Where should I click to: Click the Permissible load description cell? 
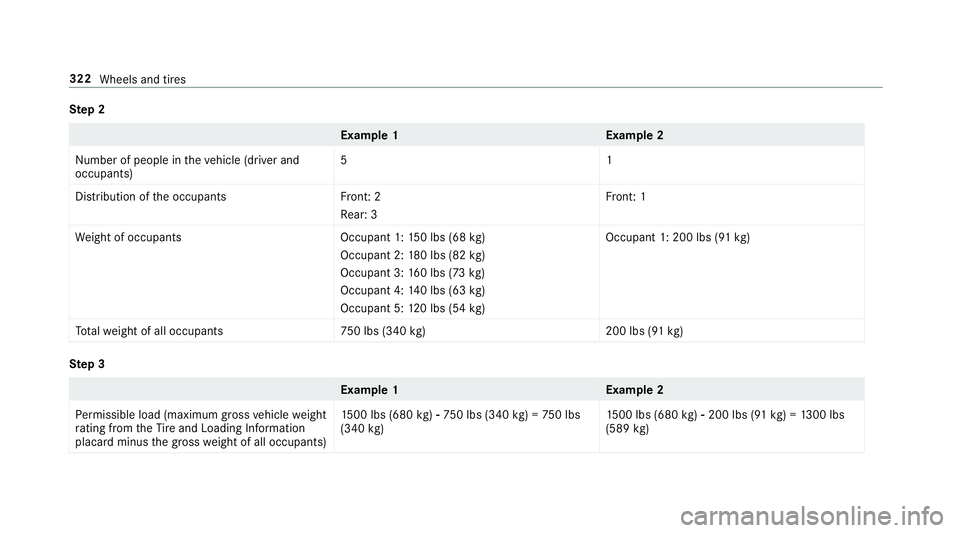click(201, 428)
